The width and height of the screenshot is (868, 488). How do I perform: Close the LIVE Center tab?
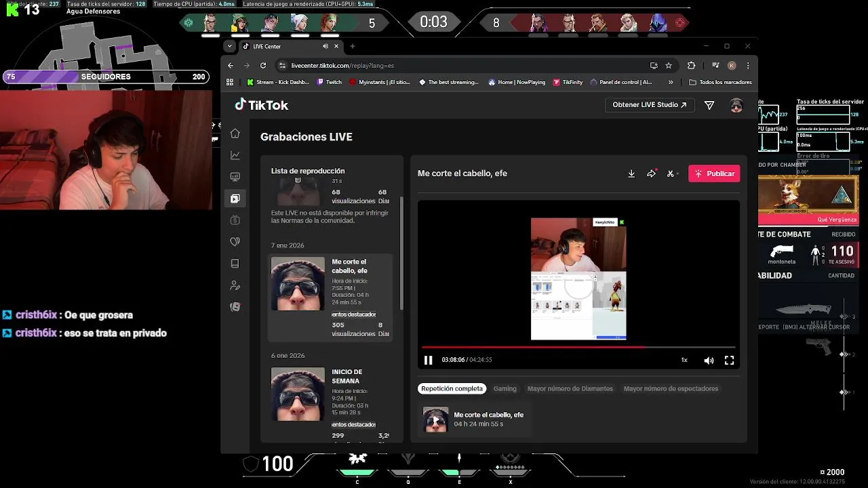336,46
